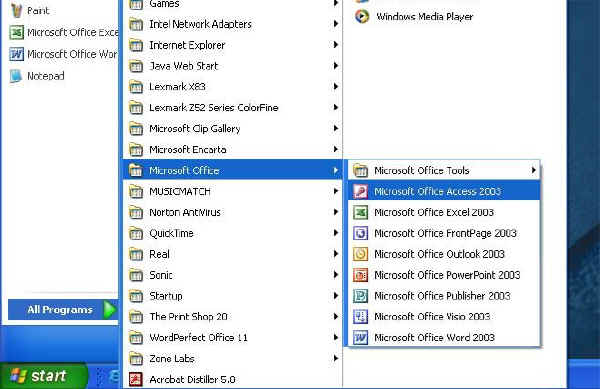Launch Microsoft Office Word 2003

point(444,337)
